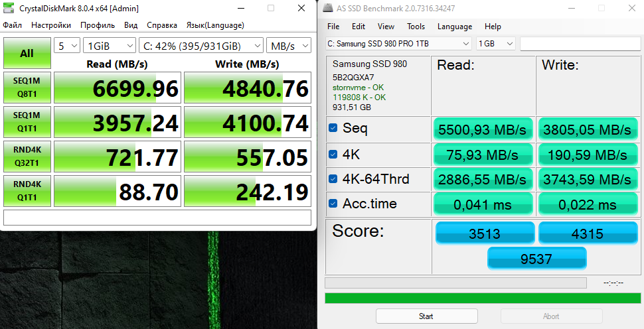Click the Seq read result 5500,93 MB/s
Screen dimensions: 644x329
[483, 129]
